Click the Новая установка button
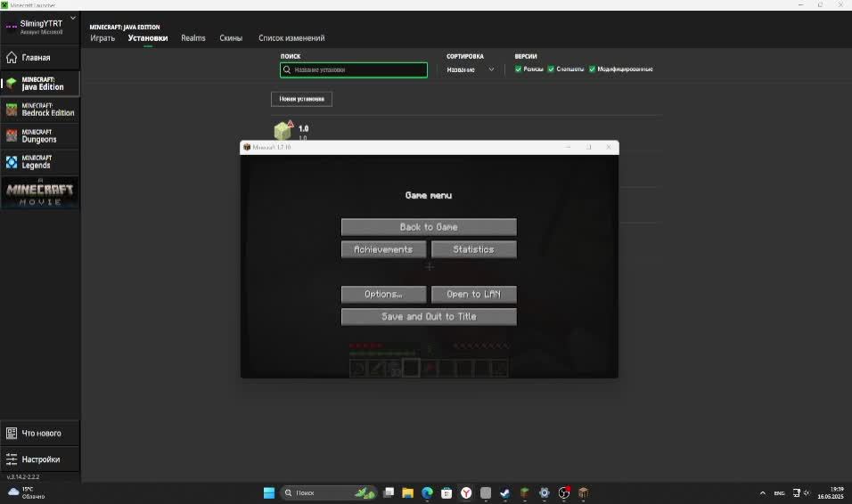 pyautogui.click(x=301, y=99)
